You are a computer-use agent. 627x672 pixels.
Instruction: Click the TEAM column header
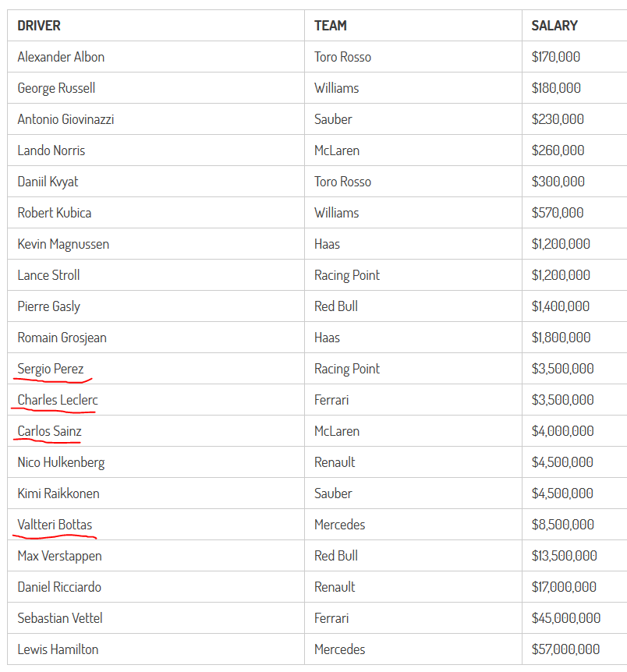(330, 26)
